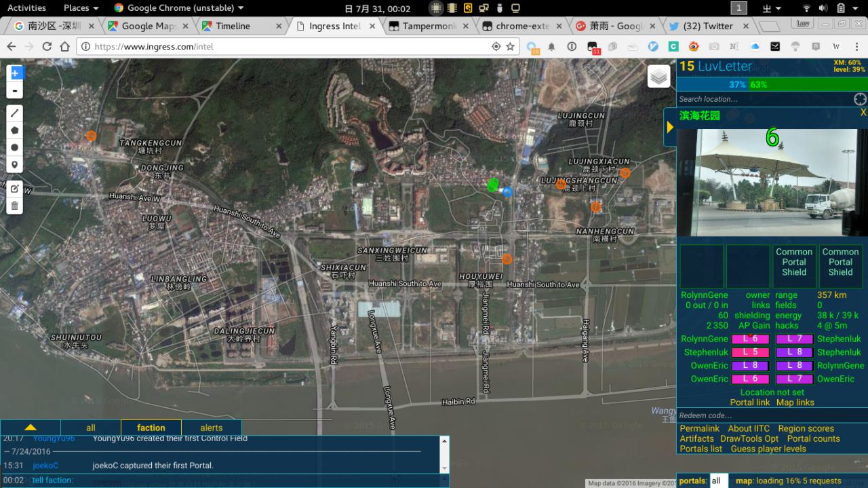Switch to the alerts chat tab

[211, 428]
